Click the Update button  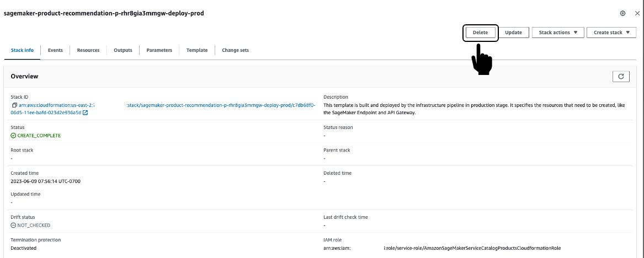[513, 33]
